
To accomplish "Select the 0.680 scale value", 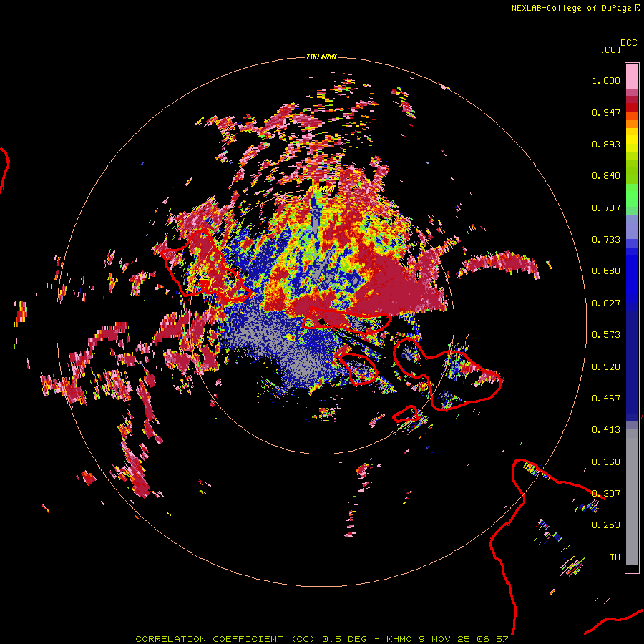I will point(606,271).
